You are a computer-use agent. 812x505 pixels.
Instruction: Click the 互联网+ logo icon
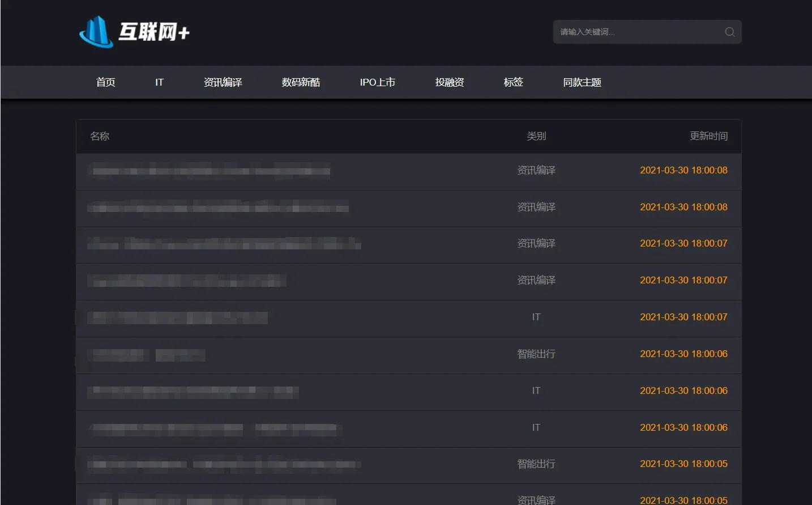click(x=95, y=32)
